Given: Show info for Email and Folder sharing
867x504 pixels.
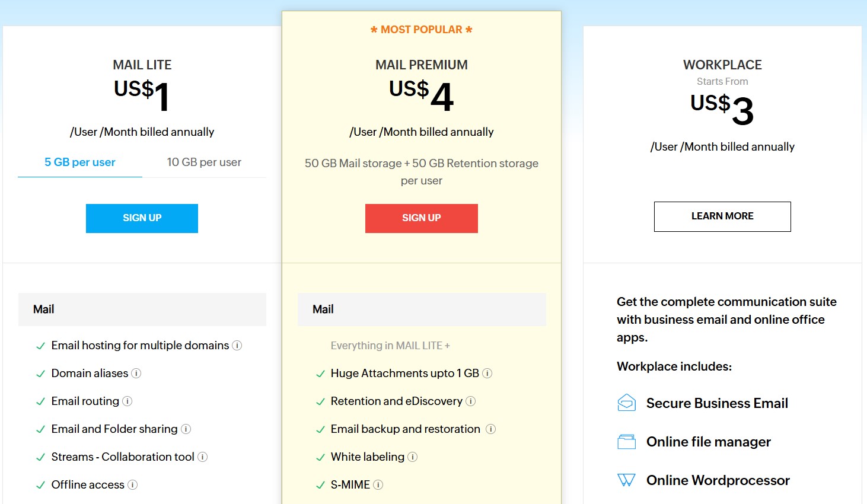Looking at the screenshot, I should tap(186, 429).
